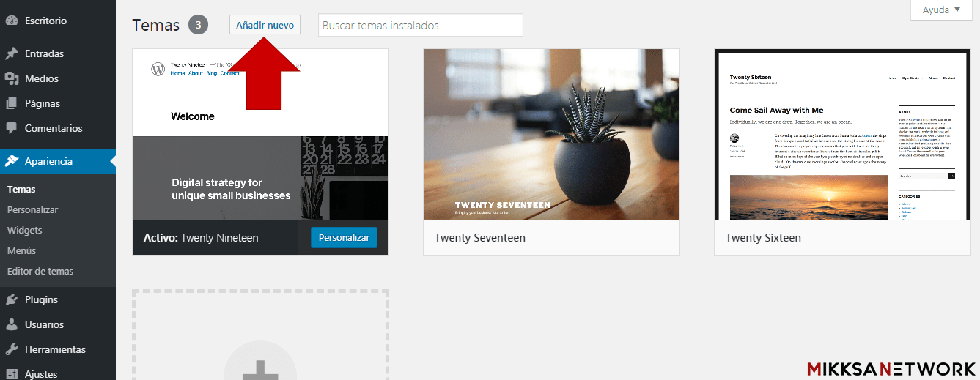Open the Escritorio dashboard icon
The width and height of the screenshot is (980, 380).
[12, 21]
